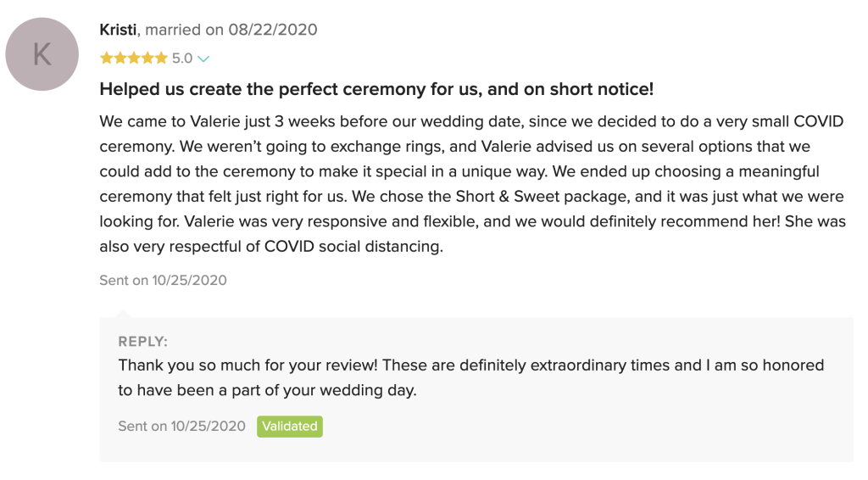Click the green Validated badge
Image resolution: width=868 pixels, height=480 pixels.
(290, 426)
